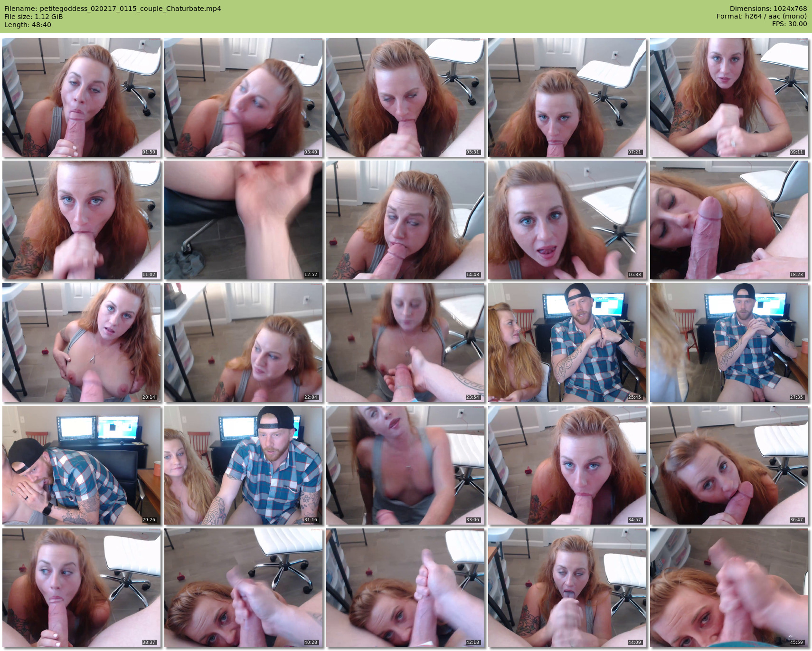Click the frame labeled 38:37
Screen dimensions: 812x651
coord(82,588)
